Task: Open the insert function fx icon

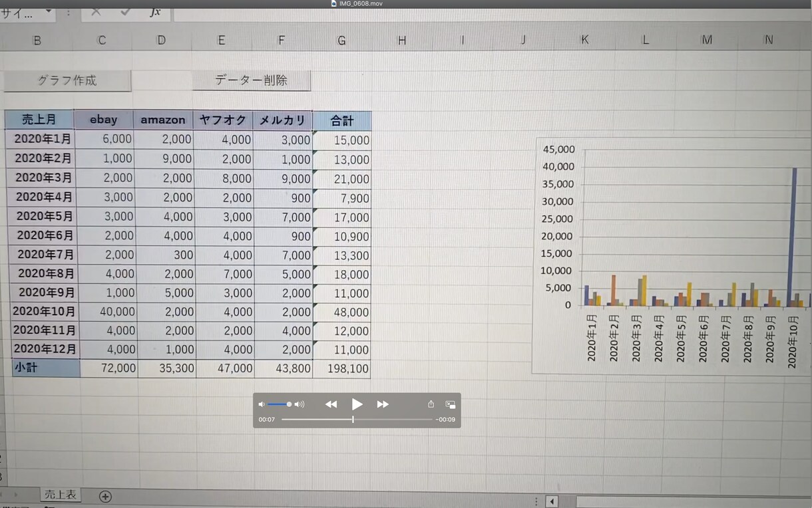Action: 155,12
